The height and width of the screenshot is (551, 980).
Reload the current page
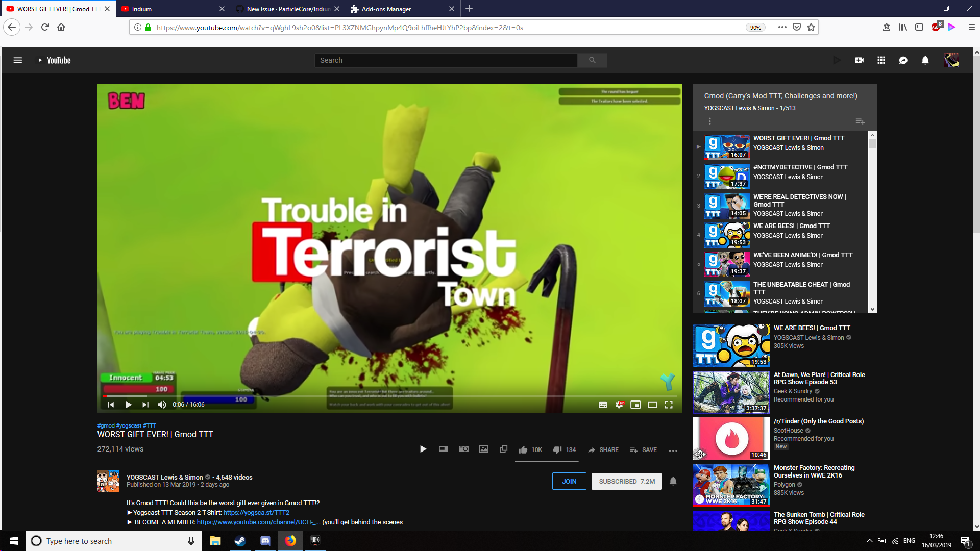[45, 27]
